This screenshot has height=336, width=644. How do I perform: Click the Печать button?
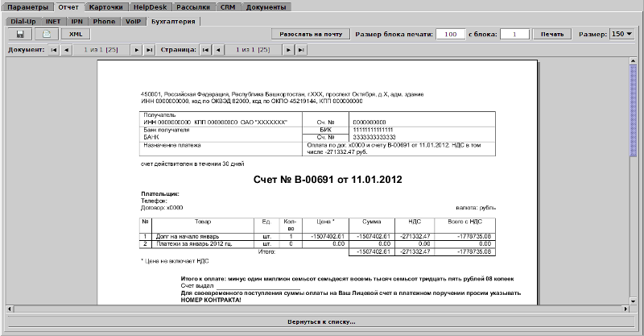pyautogui.click(x=551, y=35)
